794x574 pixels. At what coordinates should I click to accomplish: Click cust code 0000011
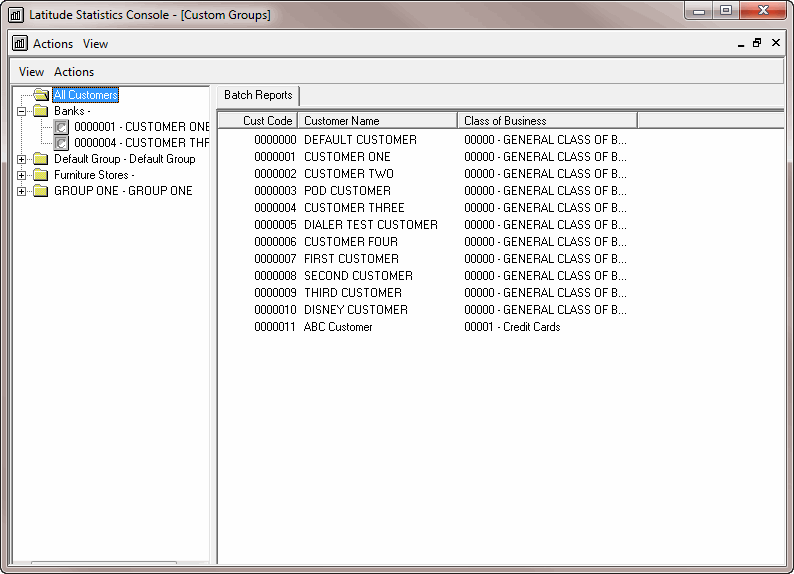tap(274, 327)
